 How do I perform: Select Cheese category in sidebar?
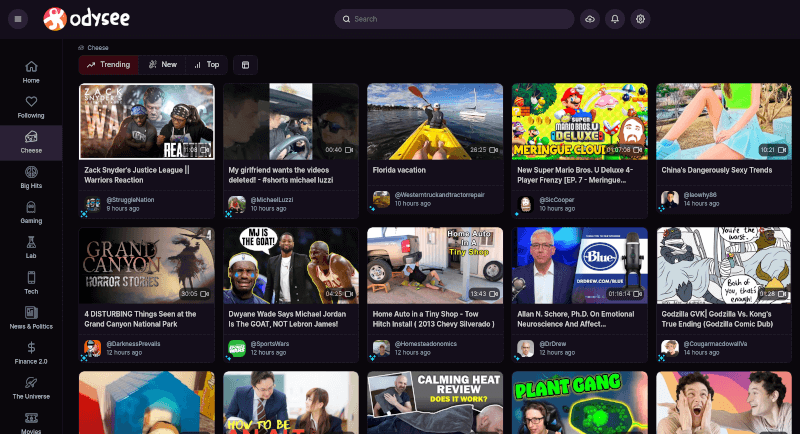pyautogui.click(x=31, y=142)
